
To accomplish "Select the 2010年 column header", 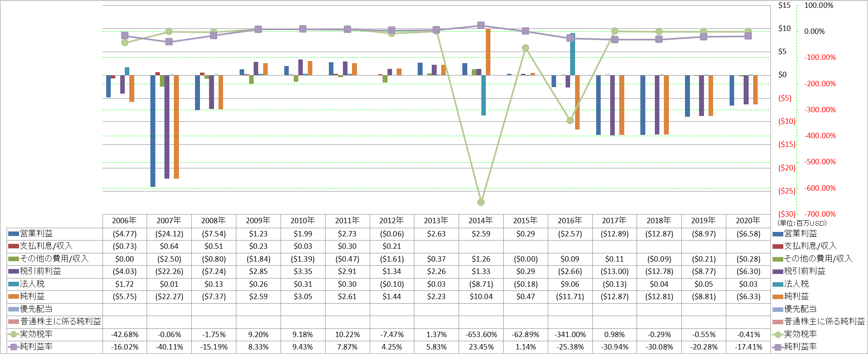I will pyautogui.click(x=303, y=220).
